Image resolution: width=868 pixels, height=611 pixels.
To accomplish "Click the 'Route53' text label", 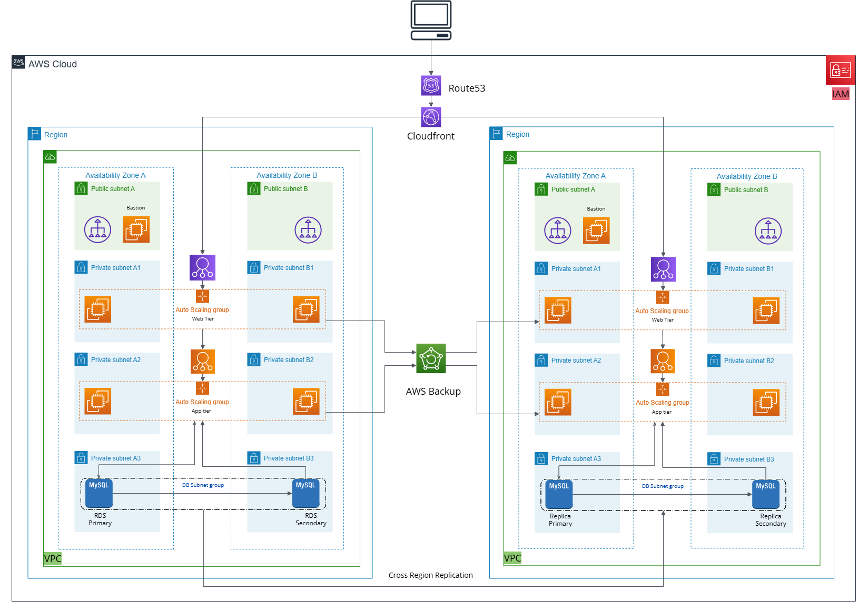I will pyautogui.click(x=467, y=88).
